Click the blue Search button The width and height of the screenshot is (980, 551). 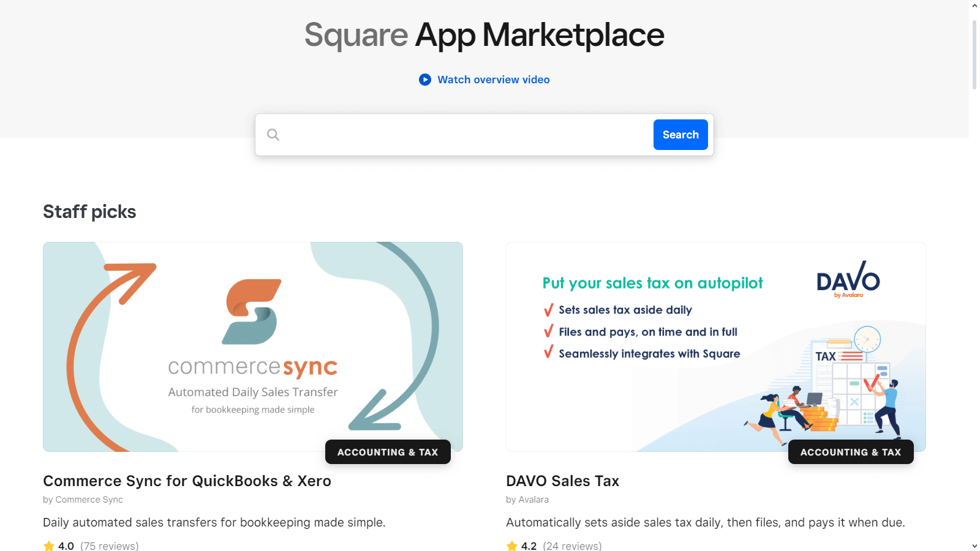pos(680,135)
